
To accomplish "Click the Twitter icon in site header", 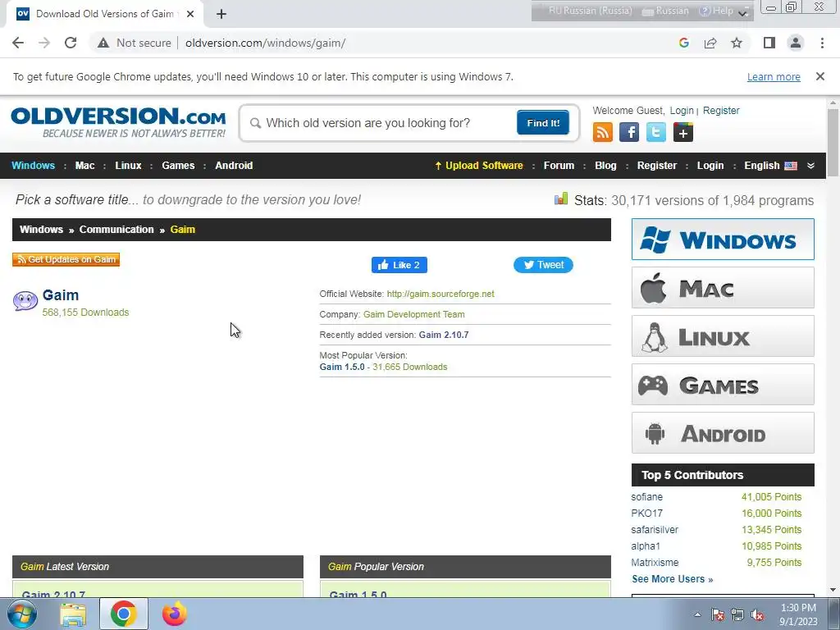I will point(656,132).
